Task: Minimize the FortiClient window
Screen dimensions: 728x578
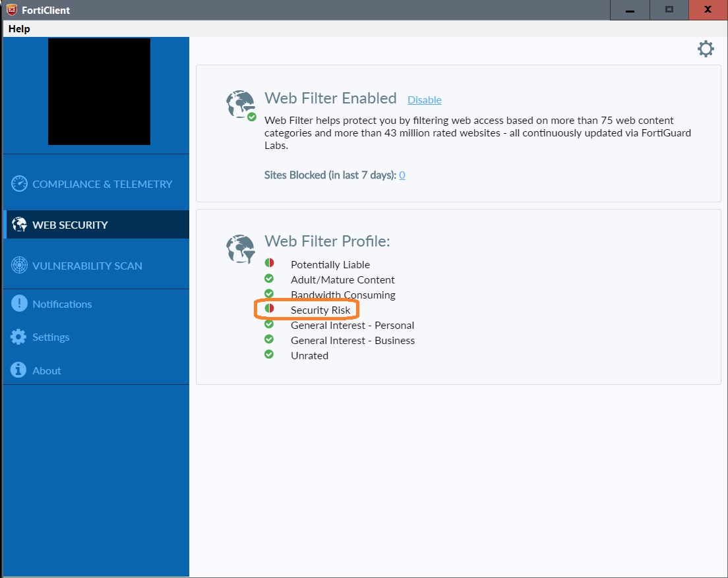Action: tap(630, 10)
